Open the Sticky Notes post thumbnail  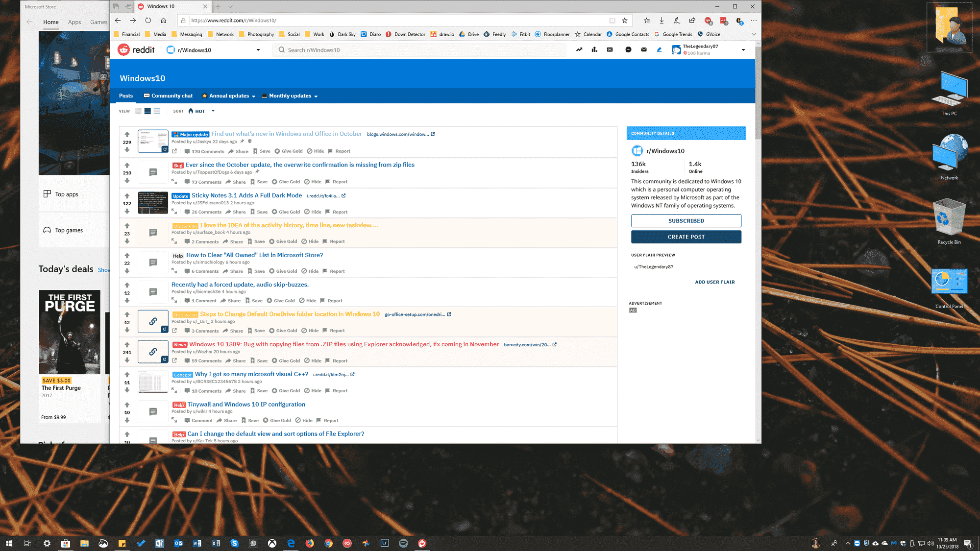click(153, 203)
